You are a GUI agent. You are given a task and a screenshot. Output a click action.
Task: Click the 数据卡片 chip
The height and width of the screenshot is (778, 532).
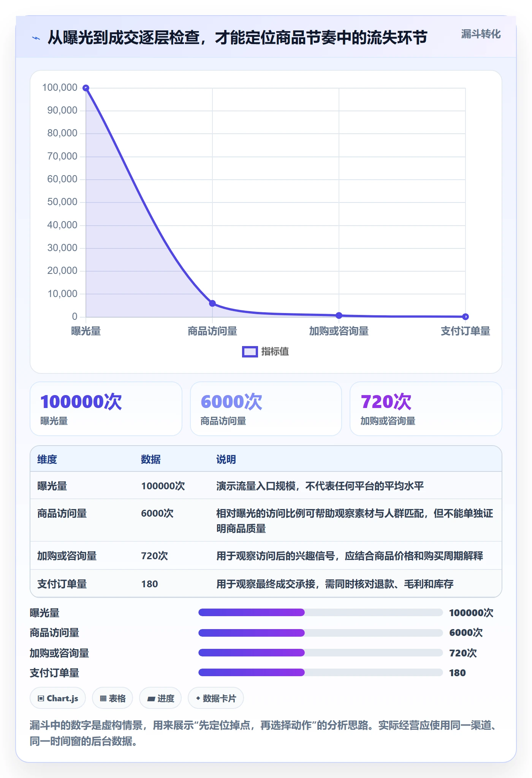pos(216,698)
